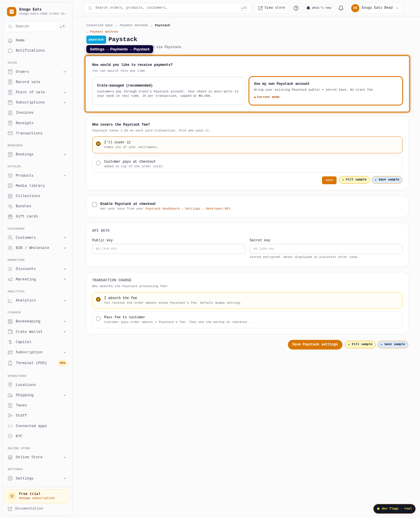Image resolution: width=420 pixels, height=518 pixels.
Task: Expand the Orders submenu chevron
Action: point(65,72)
